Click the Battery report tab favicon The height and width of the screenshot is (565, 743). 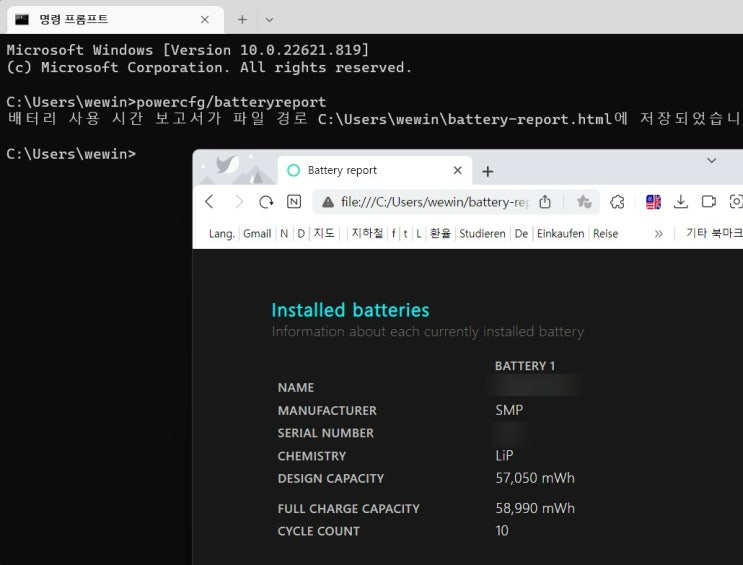coord(294,170)
